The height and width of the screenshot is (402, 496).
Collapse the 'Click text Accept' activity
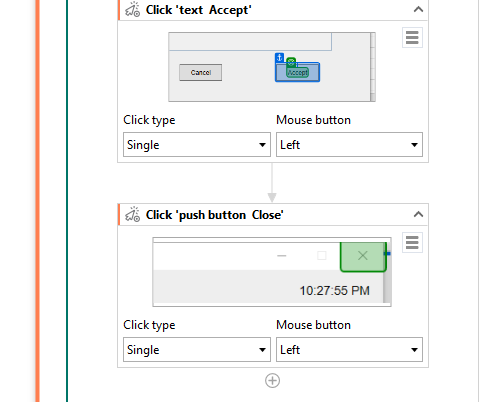(418, 10)
